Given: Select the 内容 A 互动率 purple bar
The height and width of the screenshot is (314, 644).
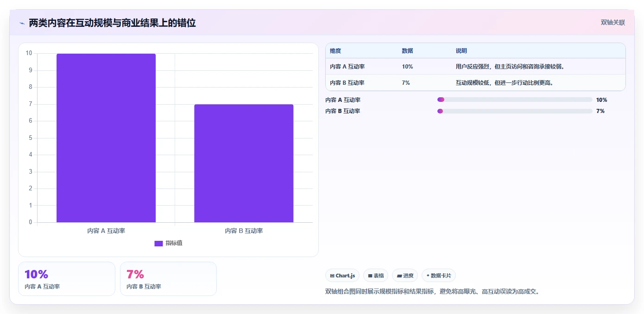Looking at the screenshot, I should [x=106, y=138].
